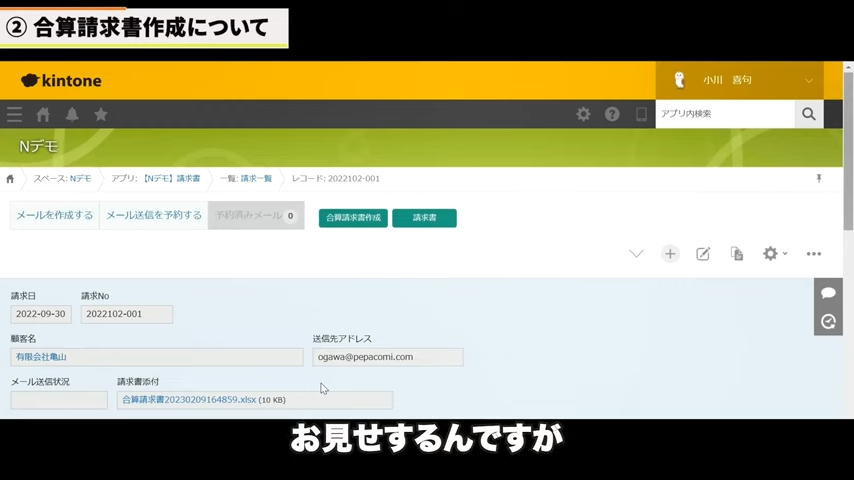854x480 pixels.
Task: Open the more options ellipsis menu
Action: pos(814,254)
